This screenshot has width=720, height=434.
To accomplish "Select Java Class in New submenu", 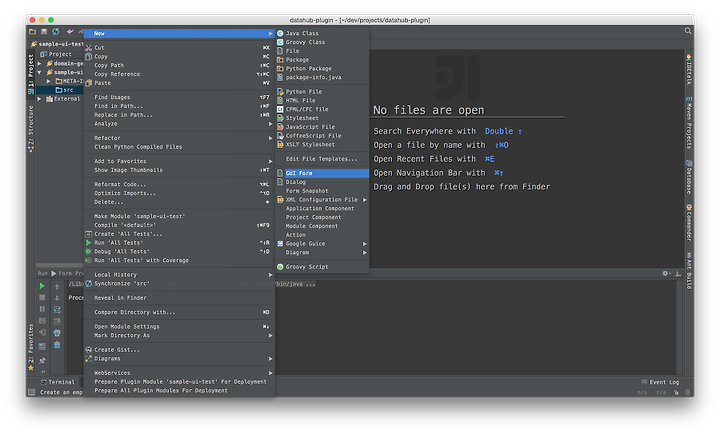I will [x=322, y=33].
